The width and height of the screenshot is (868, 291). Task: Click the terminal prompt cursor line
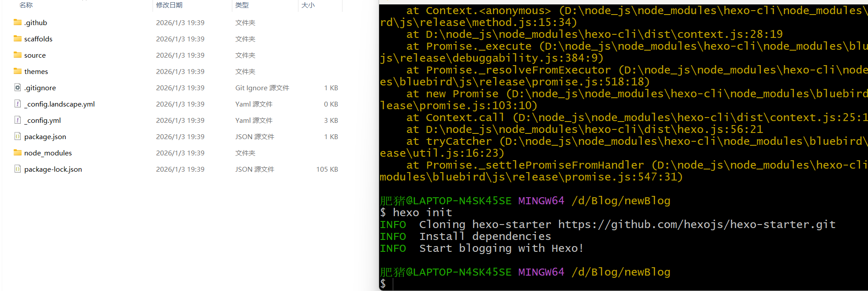point(623,284)
